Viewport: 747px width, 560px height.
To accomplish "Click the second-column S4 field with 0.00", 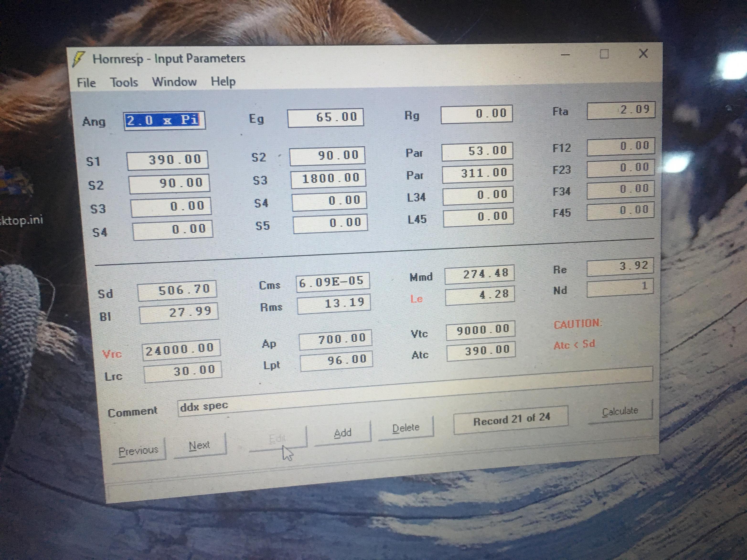I will tap(330, 201).
